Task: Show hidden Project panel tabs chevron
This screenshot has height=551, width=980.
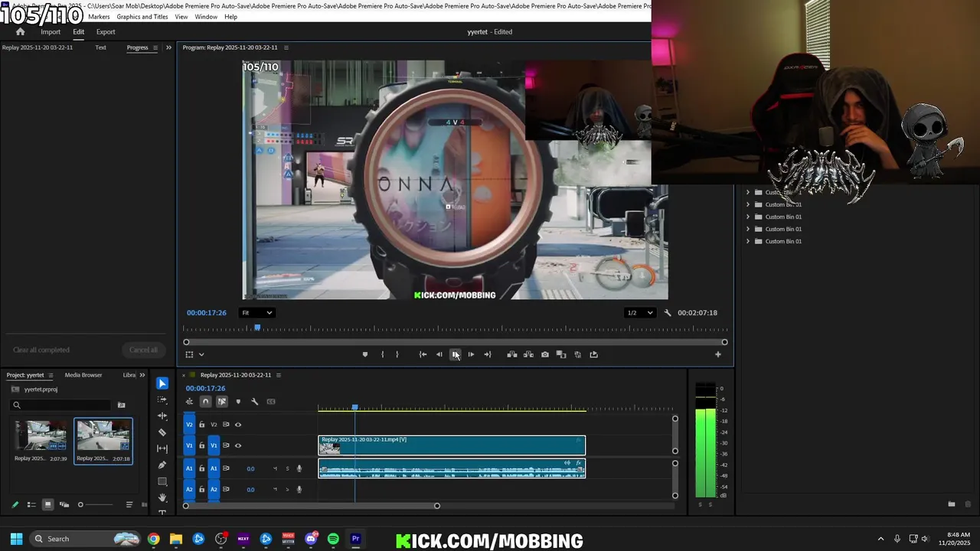Action: pyautogui.click(x=142, y=375)
